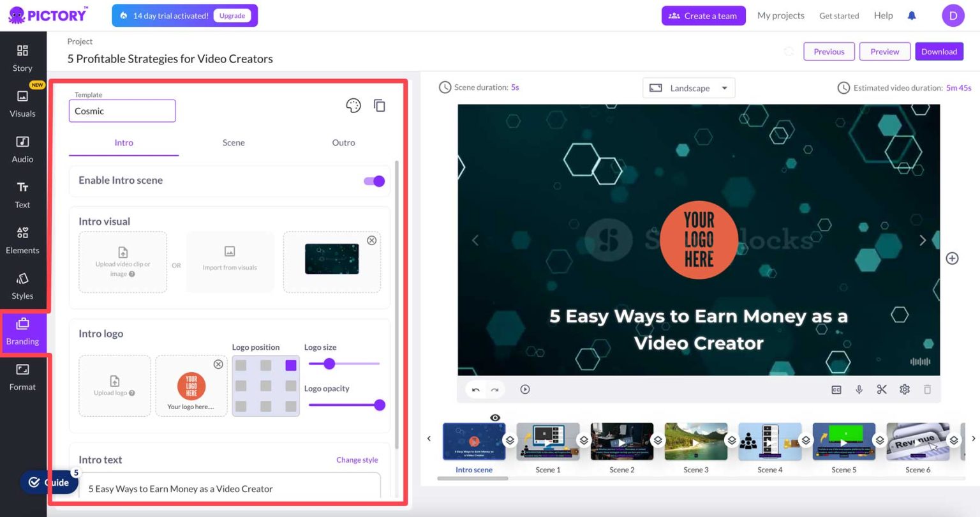Open scene settings gear icon
This screenshot has height=517, width=980.
pos(905,389)
